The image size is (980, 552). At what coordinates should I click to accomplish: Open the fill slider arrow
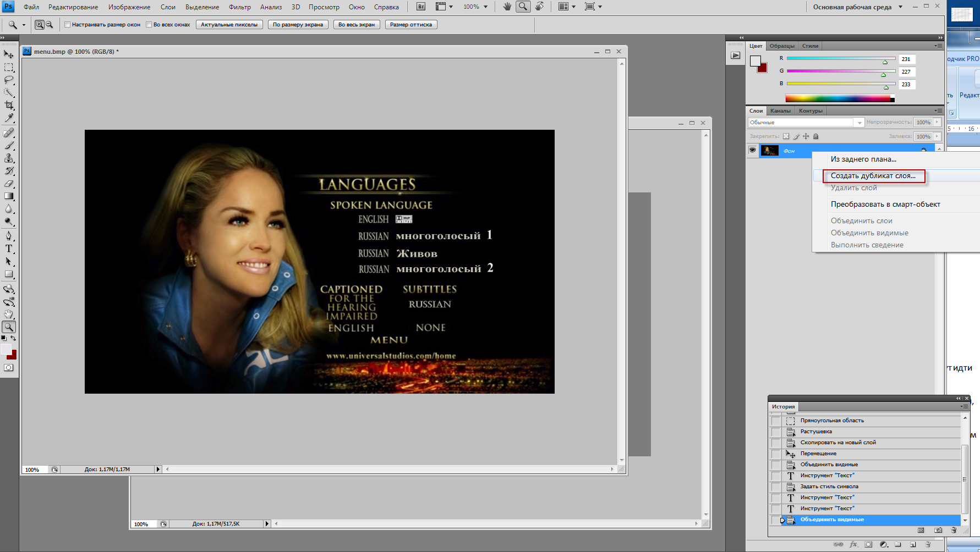coord(937,136)
